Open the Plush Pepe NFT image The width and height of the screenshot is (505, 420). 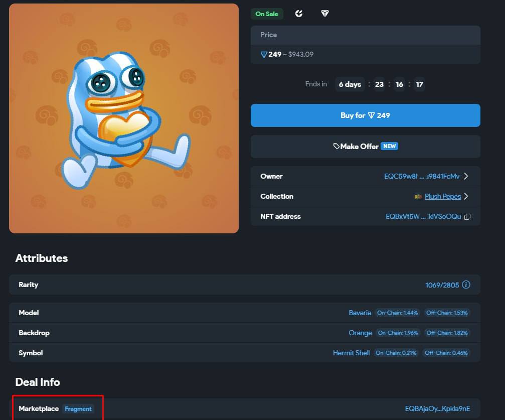coord(124,118)
